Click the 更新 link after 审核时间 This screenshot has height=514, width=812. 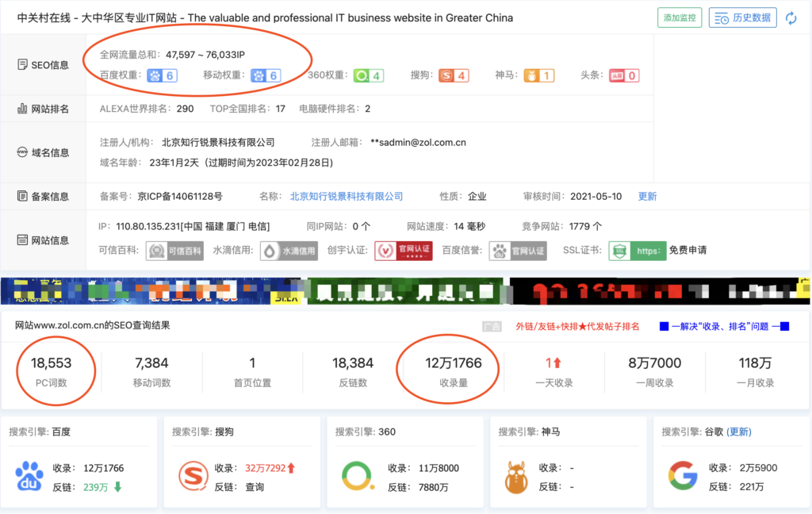[647, 197]
